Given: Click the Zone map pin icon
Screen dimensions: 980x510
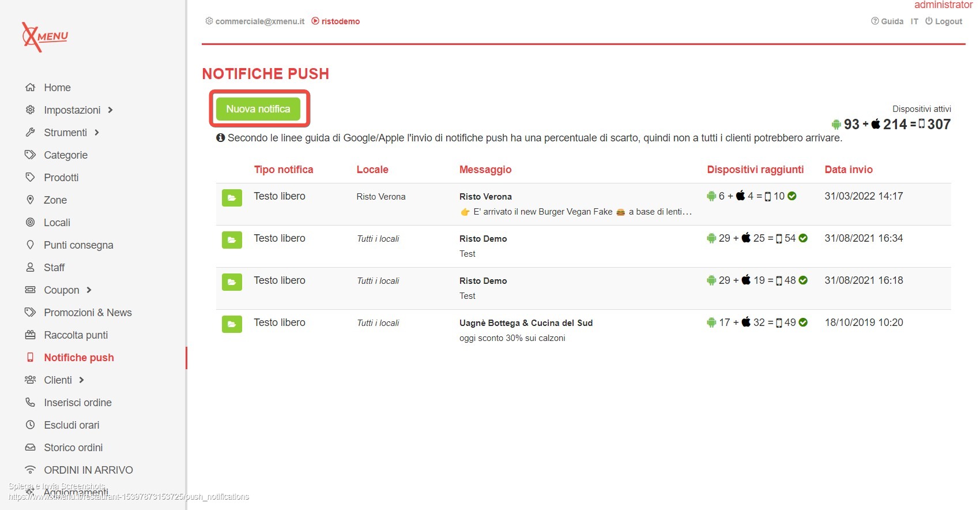Looking at the screenshot, I should [31, 200].
